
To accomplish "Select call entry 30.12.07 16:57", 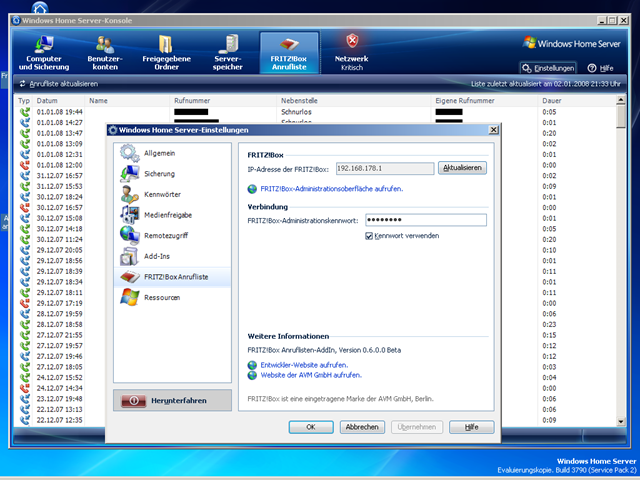I will [x=59, y=207].
